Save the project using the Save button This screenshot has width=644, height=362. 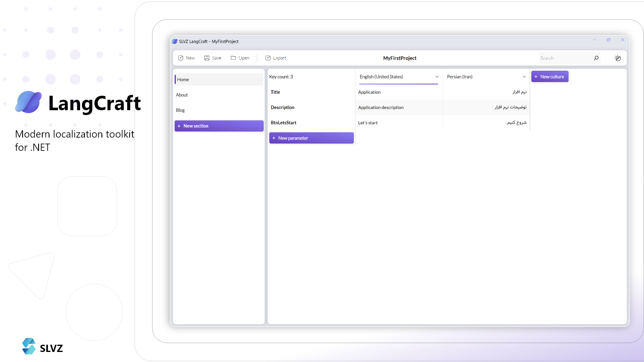point(213,58)
